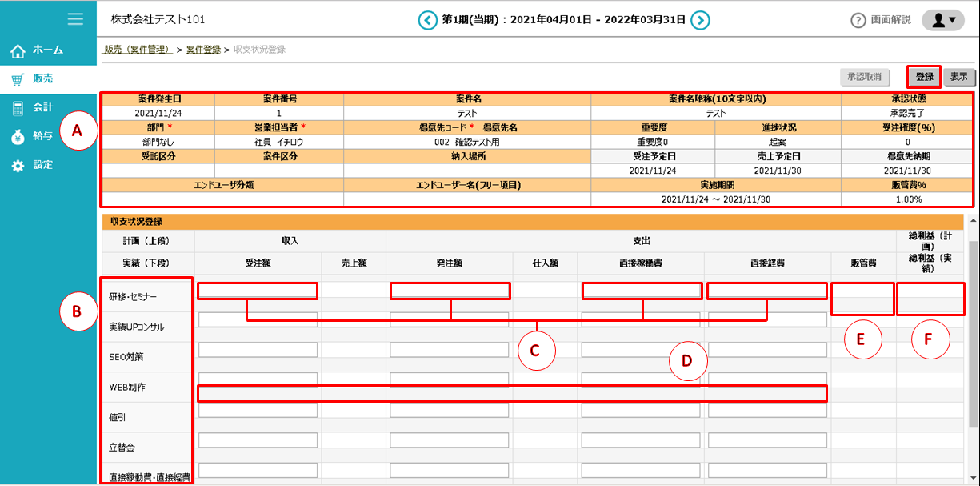
Task: Click the 表示 display button
Action: pos(959,77)
